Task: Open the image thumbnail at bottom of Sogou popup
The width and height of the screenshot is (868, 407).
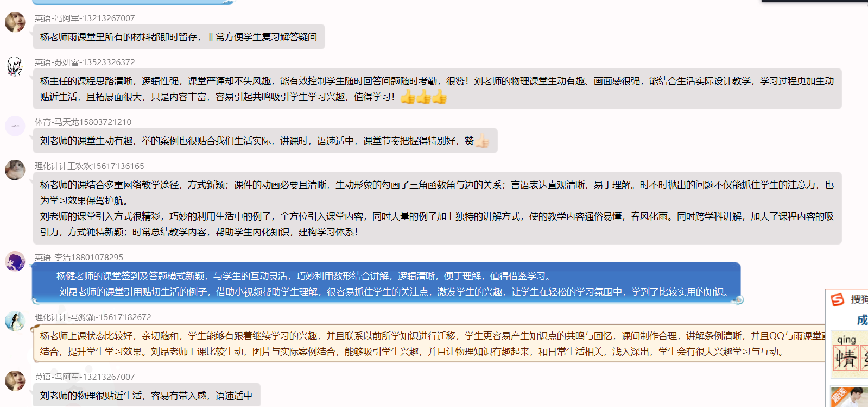Action: pos(850,397)
